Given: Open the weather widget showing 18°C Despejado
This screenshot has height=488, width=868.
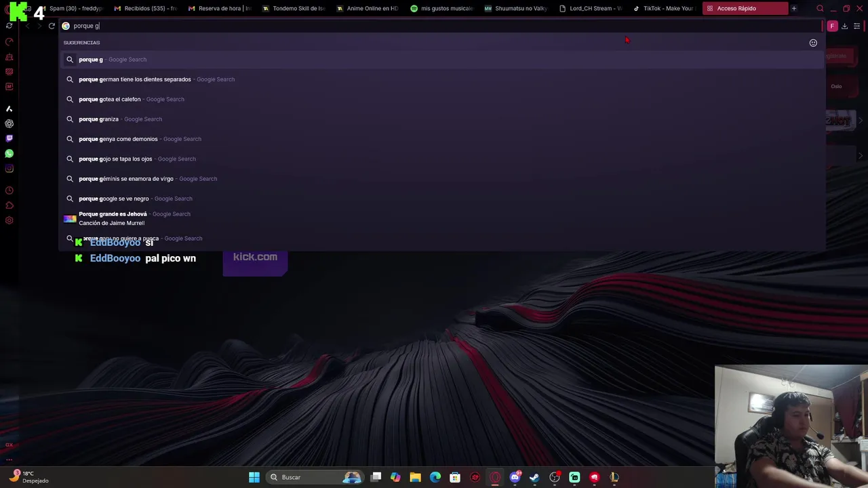Looking at the screenshot, I should [28, 476].
